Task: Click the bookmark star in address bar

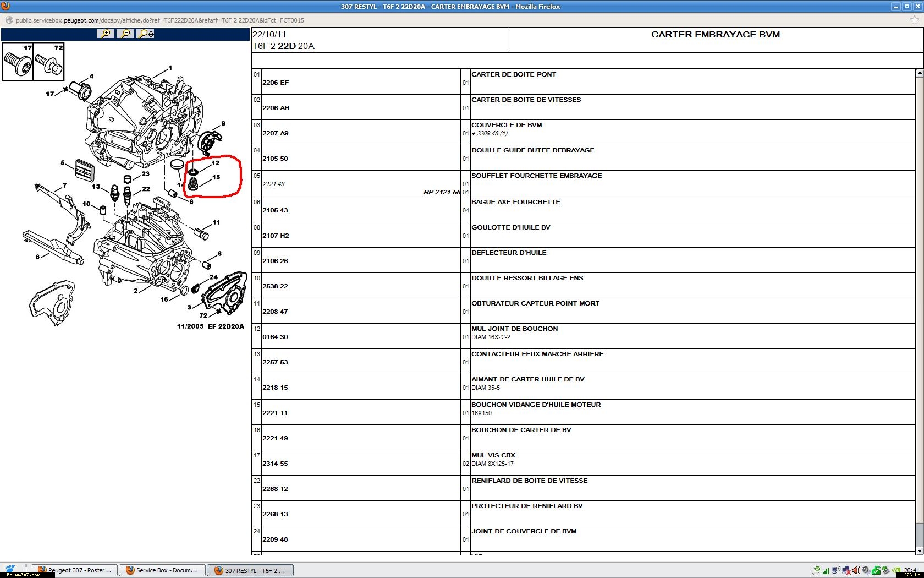Action: (x=914, y=20)
